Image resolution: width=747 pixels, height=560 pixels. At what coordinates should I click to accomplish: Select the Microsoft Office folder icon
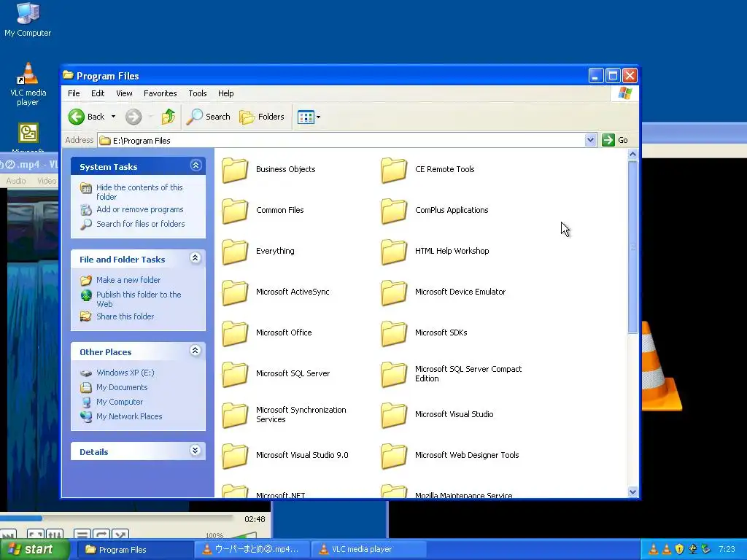(x=235, y=332)
